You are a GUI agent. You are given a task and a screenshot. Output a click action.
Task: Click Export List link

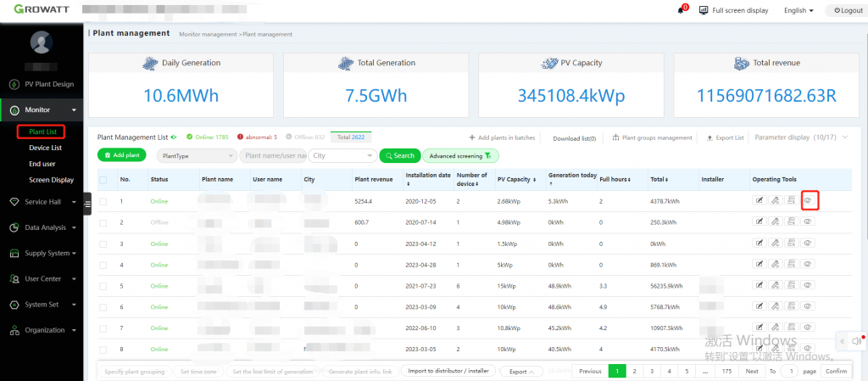click(x=726, y=138)
